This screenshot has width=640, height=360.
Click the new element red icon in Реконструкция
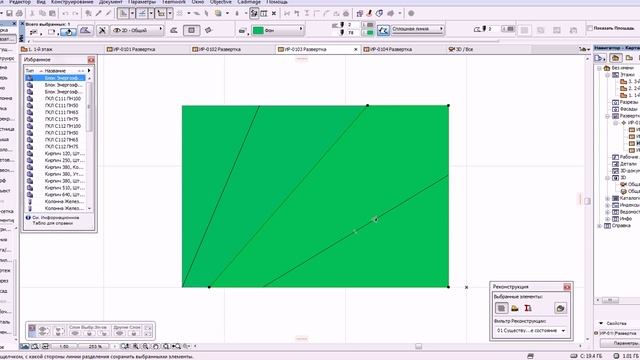point(528,308)
